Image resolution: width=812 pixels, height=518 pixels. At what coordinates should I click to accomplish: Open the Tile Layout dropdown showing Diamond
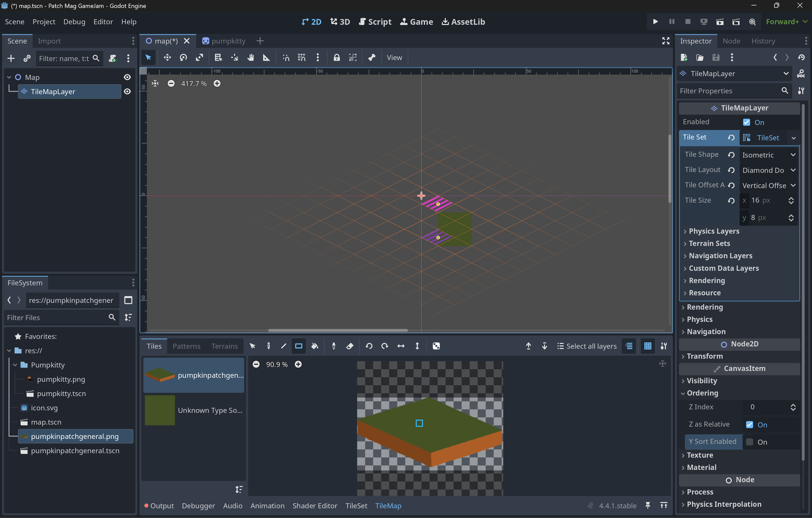point(769,170)
